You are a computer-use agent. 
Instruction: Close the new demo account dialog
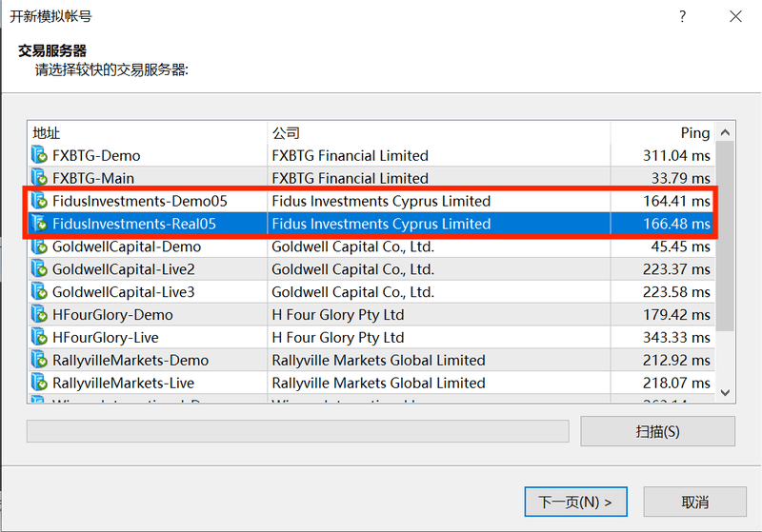[735, 16]
